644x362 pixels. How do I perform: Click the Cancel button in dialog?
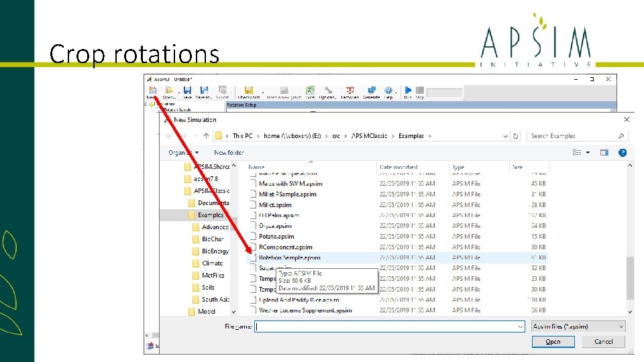click(603, 341)
